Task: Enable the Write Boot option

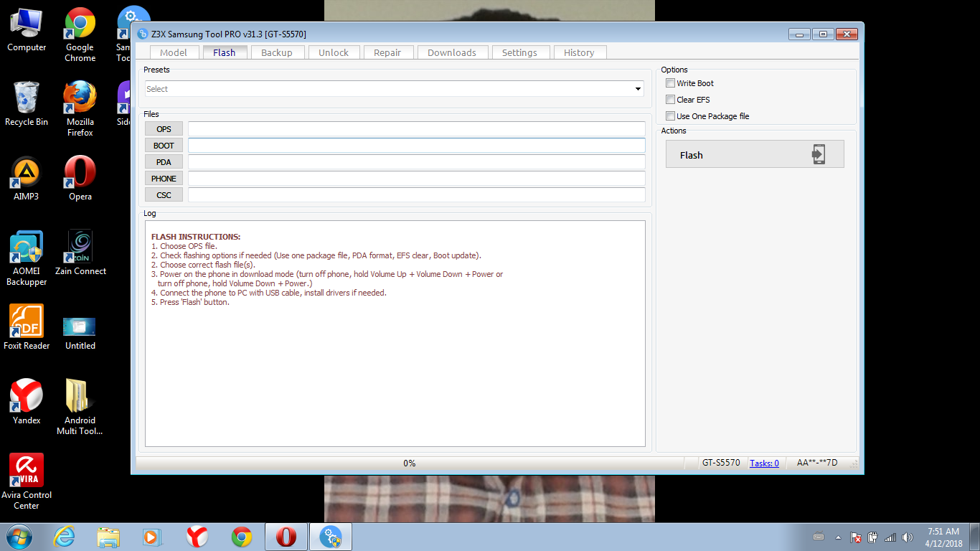Action: pyautogui.click(x=671, y=83)
